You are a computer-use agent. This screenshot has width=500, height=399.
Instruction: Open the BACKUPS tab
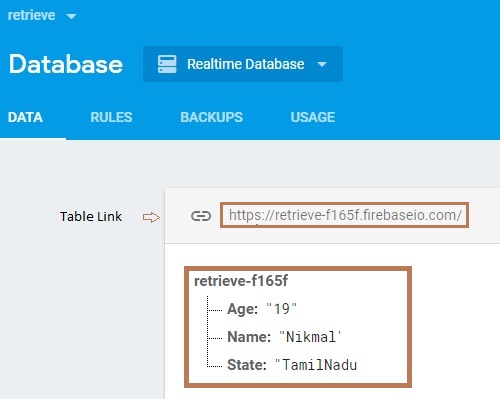(212, 117)
